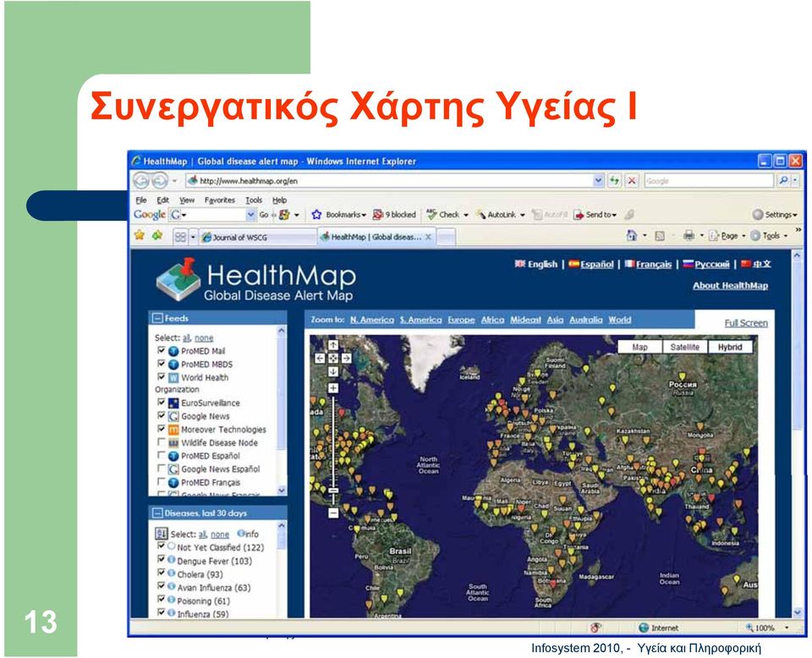
Task: Click the browser Forward arrow button
Action: (x=160, y=181)
